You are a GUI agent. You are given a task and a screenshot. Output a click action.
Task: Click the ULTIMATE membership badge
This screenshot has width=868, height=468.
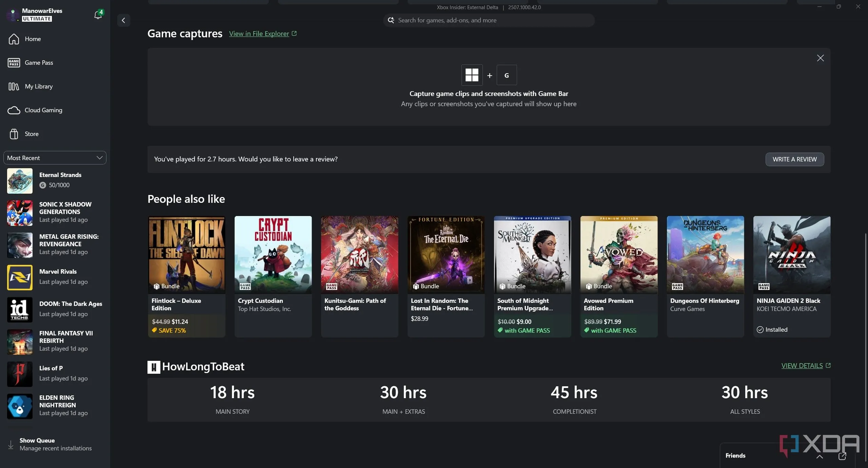tap(37, 19)
